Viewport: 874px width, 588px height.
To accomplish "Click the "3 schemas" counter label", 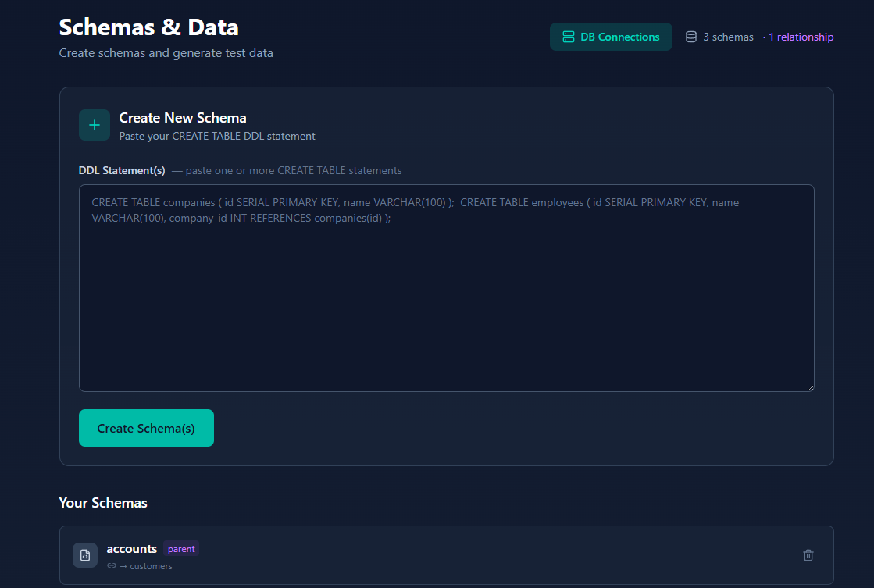I will (727, 36).
